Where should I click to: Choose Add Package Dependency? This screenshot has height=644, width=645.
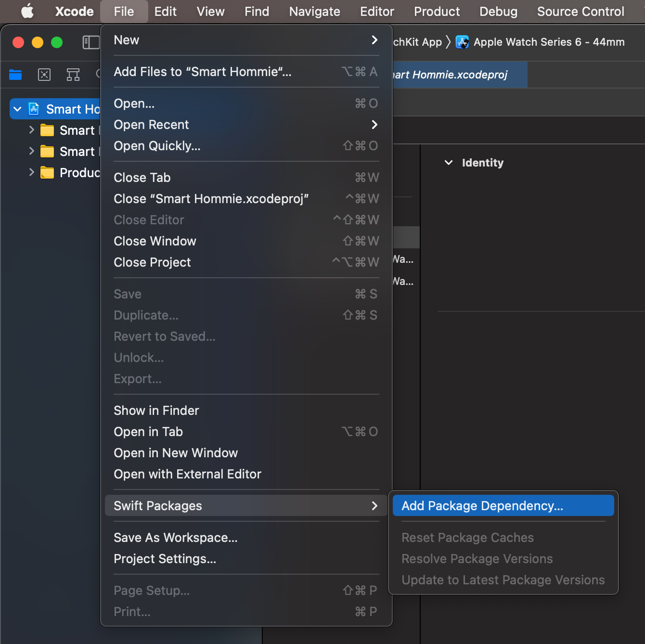[483, 505]
